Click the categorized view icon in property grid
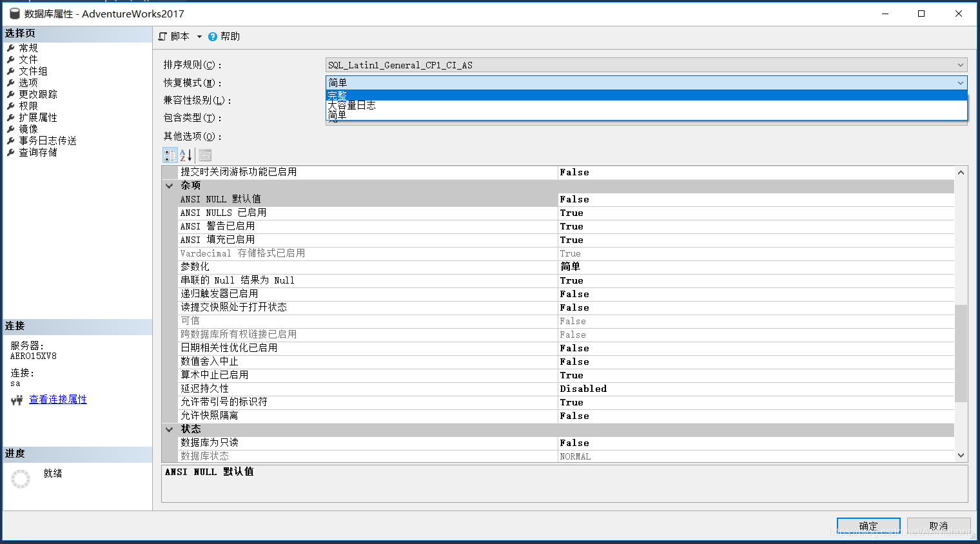The image size is (980, 544). (170, 155)
